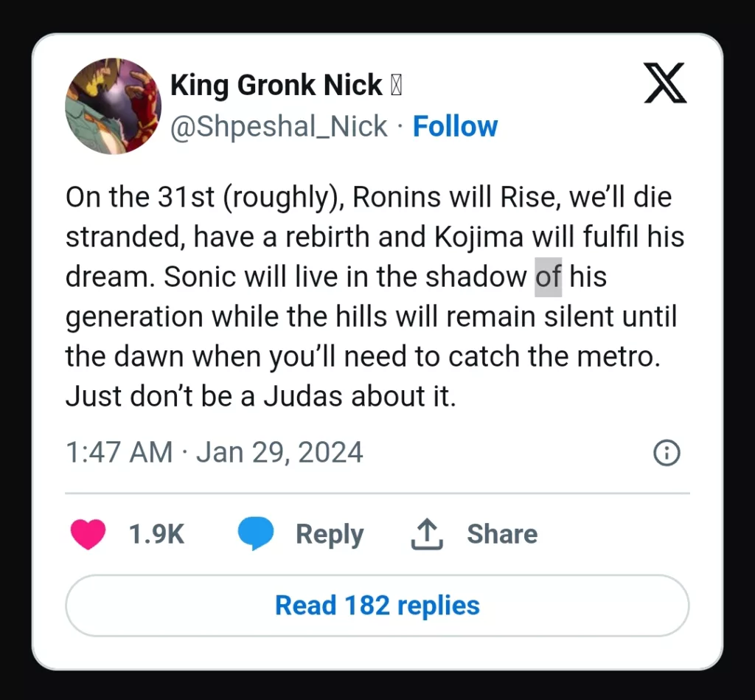Click the share upload arrow icon
Viewport: 755px width, 700px height.
coord(427,534)
